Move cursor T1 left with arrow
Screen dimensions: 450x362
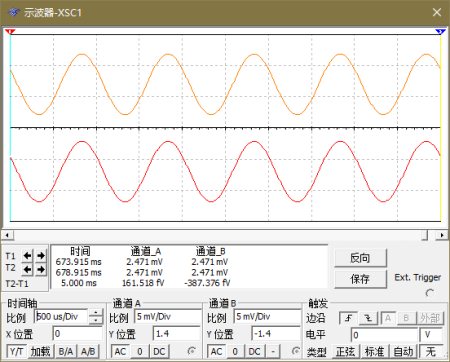[27, 256]
